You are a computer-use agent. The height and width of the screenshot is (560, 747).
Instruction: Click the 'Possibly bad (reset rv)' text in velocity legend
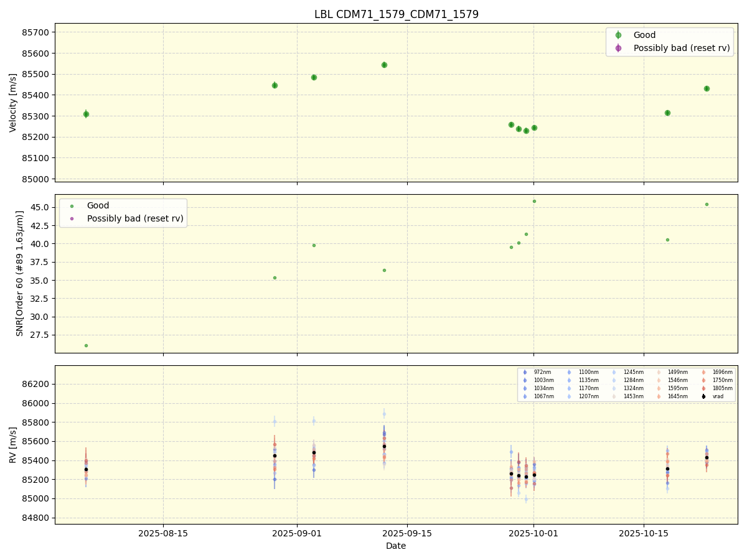682,48
